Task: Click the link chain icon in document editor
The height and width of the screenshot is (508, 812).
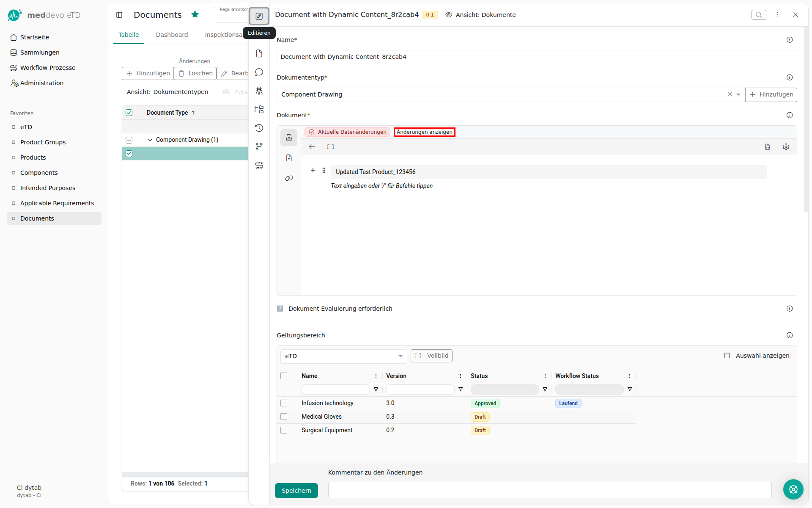Action: pos(289,178)
